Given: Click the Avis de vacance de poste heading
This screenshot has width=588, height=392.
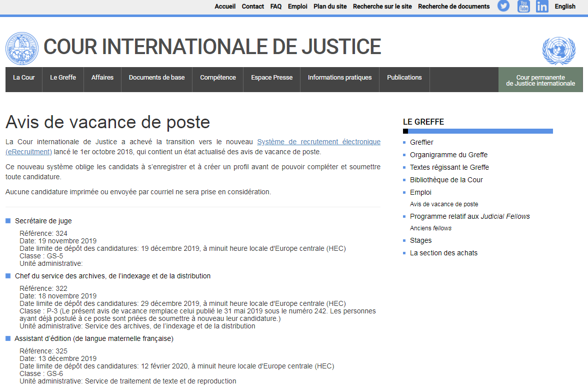Looking at the screenshot, I should [107, 122].
